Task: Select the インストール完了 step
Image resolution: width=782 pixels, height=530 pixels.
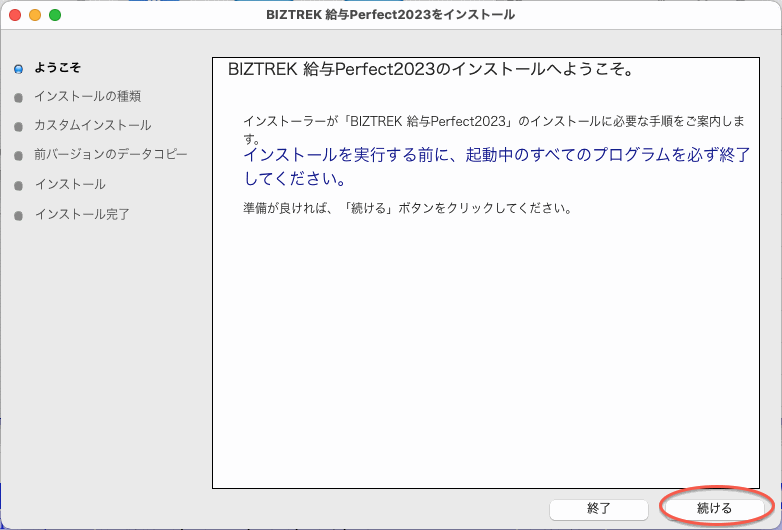Action: 82,214
